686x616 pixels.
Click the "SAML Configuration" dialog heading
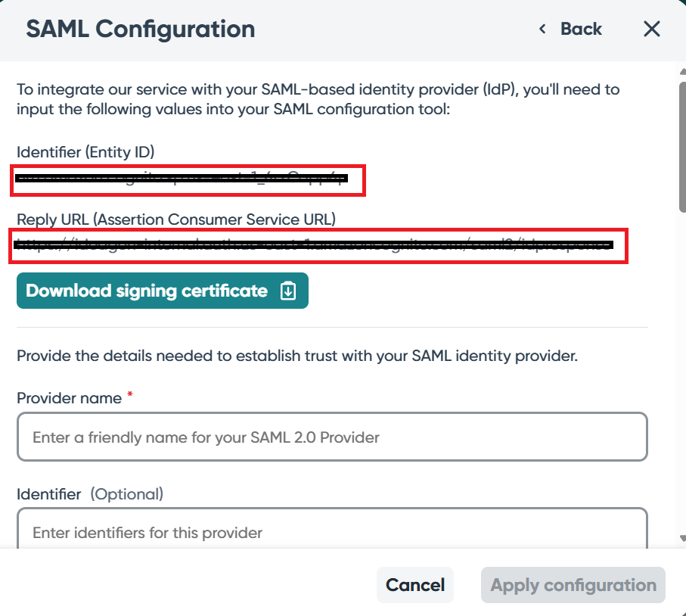tap(141, 30)
